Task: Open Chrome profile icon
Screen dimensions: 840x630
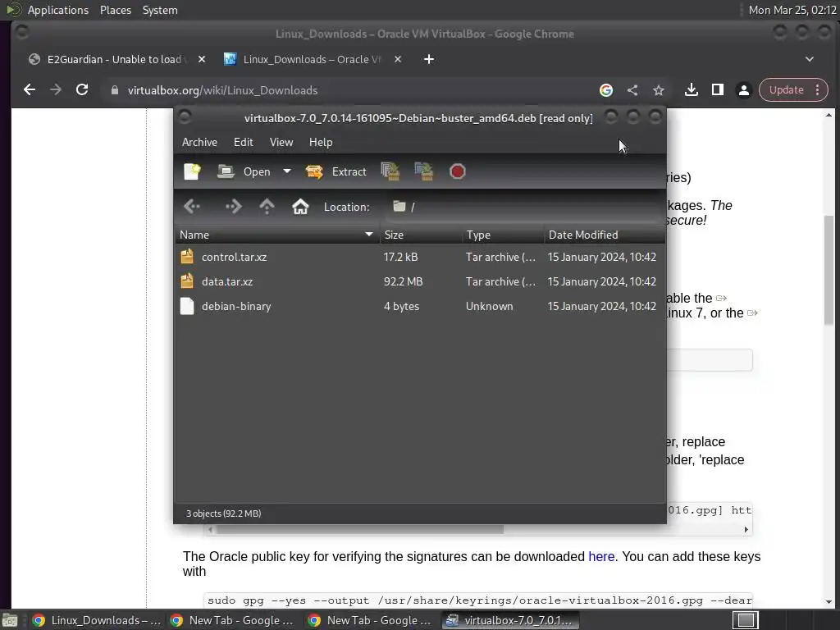Action: pyautogui.click(x=743, y=90)
